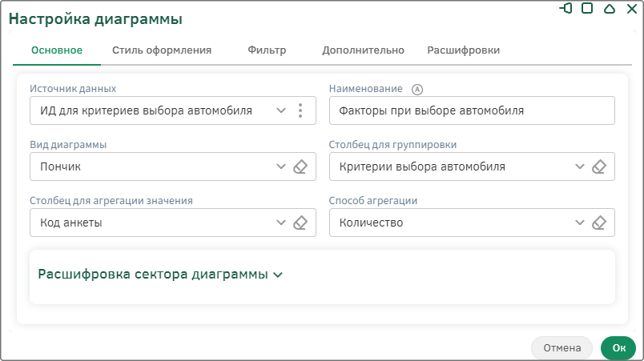
Task: Click the triangle collapse icon in title bar
Action: [610, 8]
